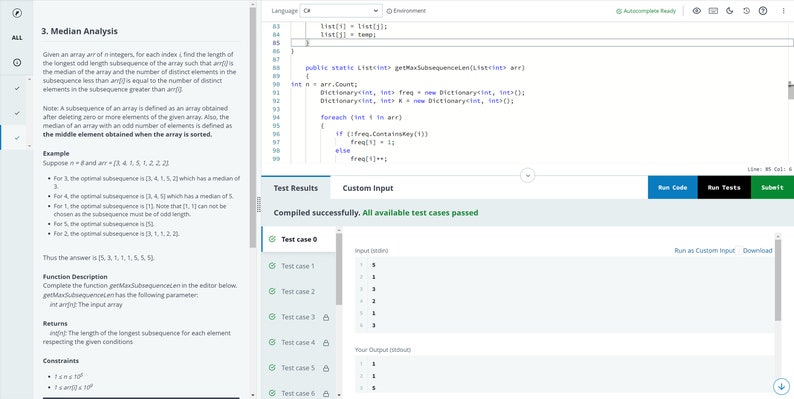Click the lock icon on Test case 4

pos(326,342)
